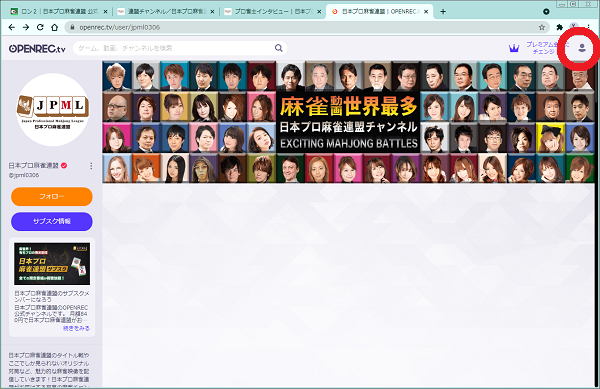
Task: Follow the channel with the orange フォロー button
Action: coord(52,197)
